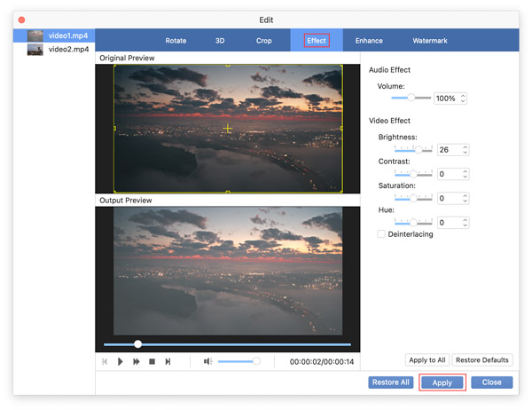
Task: Click the Apply button
Action: pos(442,382)
